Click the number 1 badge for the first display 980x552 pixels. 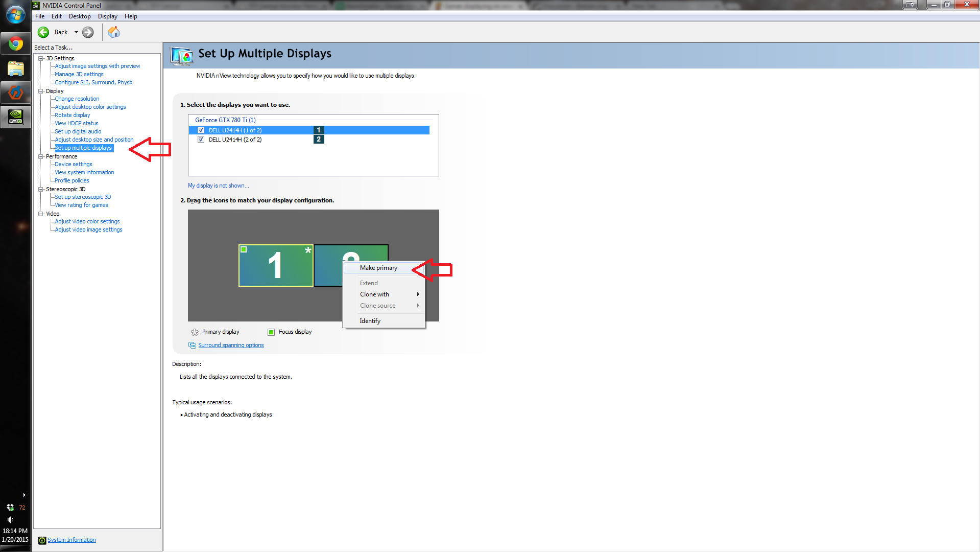(x=319, y=130)
